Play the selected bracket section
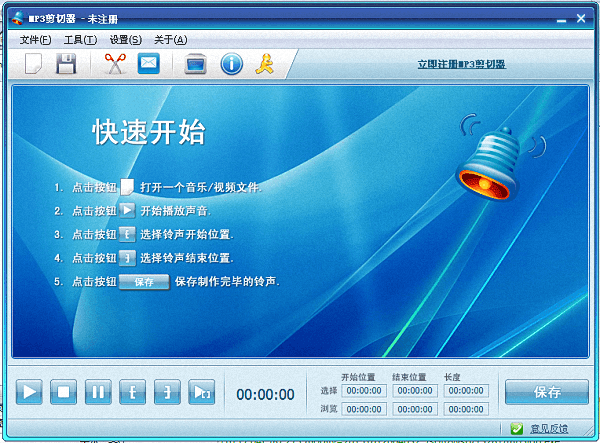600x443 pixels. click(x=202, y=392)
